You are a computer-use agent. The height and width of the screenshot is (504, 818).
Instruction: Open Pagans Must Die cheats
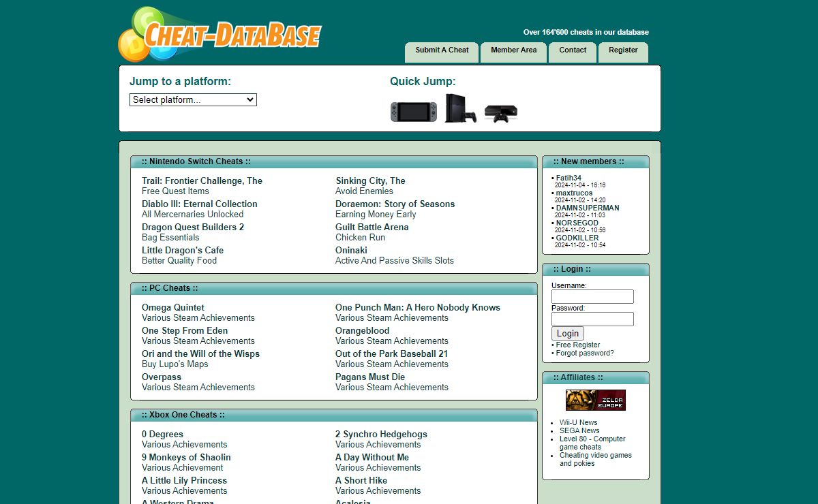tap(370, 377)
